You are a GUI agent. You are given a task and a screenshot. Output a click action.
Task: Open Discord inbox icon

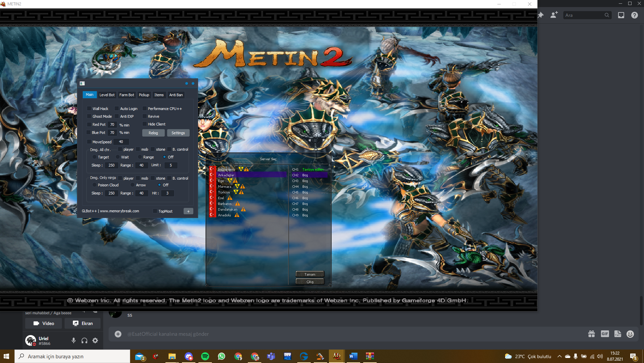point(621,15)
